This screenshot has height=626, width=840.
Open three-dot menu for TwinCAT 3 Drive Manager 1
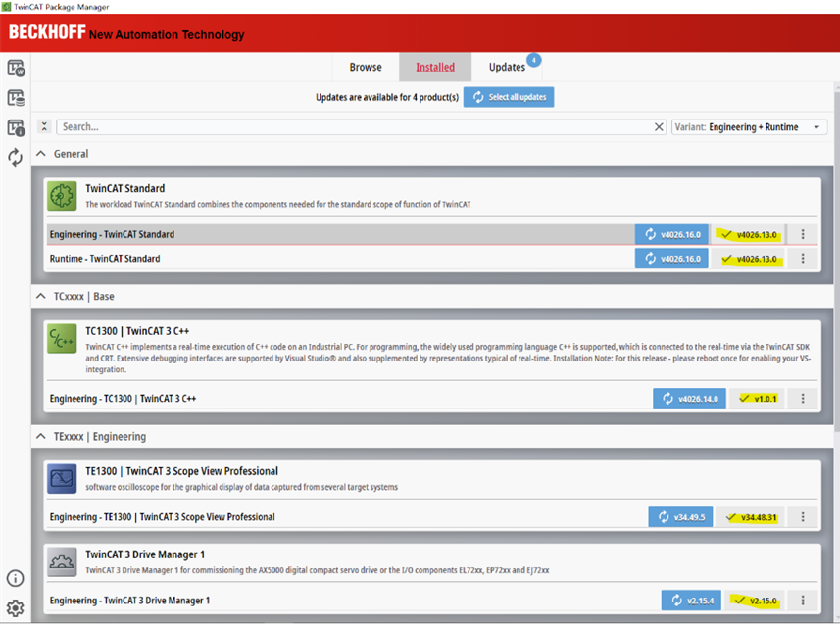tap(803, 600)
